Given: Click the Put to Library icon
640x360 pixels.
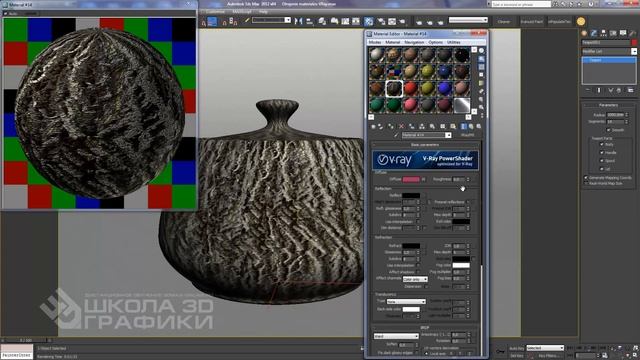Looking at the screenshot, I should (432, 127).
